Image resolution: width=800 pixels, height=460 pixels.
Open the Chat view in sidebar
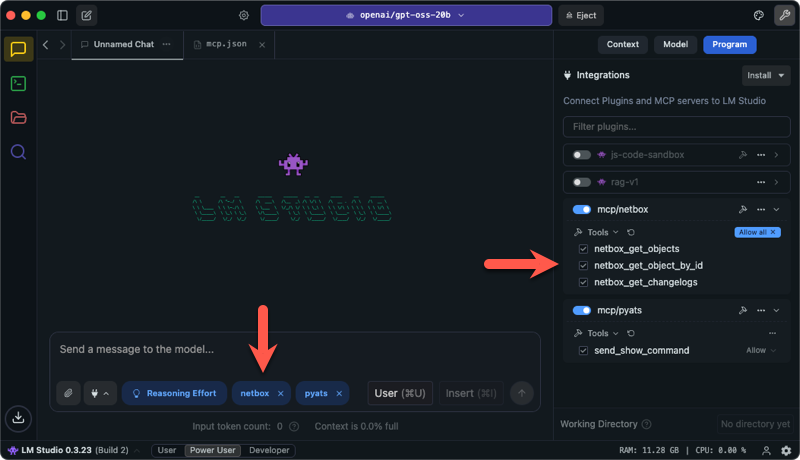pos(18,49)
